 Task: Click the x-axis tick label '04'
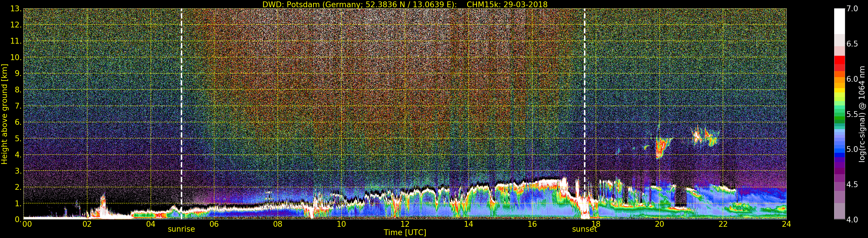[x=151, y=224]
